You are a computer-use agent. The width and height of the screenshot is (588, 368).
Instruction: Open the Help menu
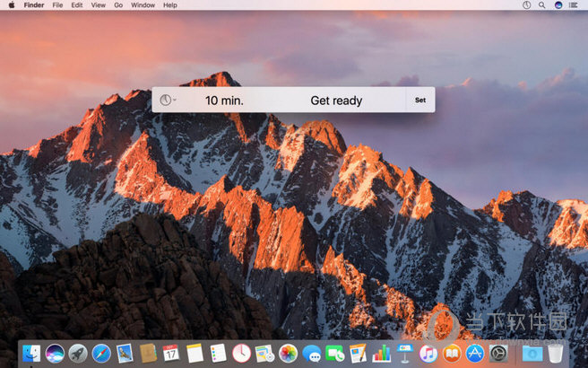(170, 4)
